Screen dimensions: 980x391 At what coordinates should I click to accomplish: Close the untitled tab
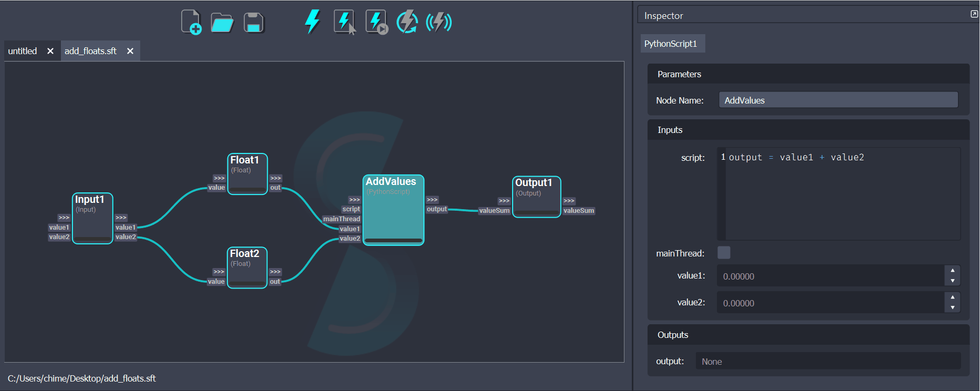click(x=50, y=51)
